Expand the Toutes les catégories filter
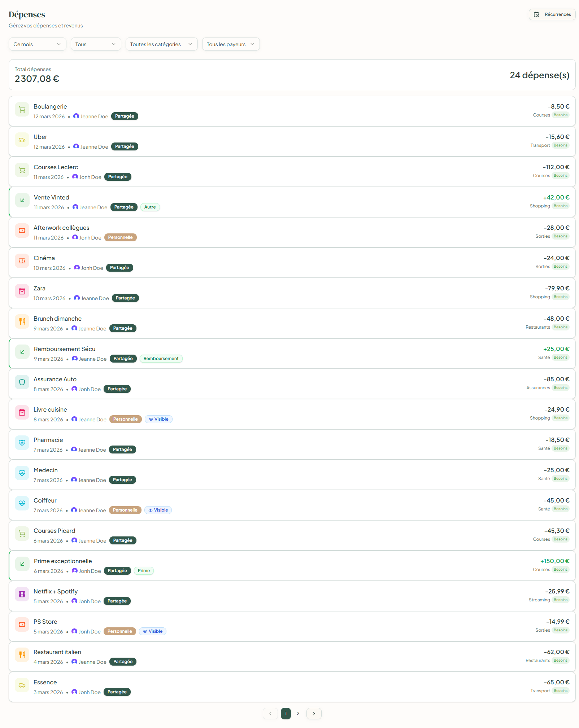This screenshot has height=728, width=579. 161,44
